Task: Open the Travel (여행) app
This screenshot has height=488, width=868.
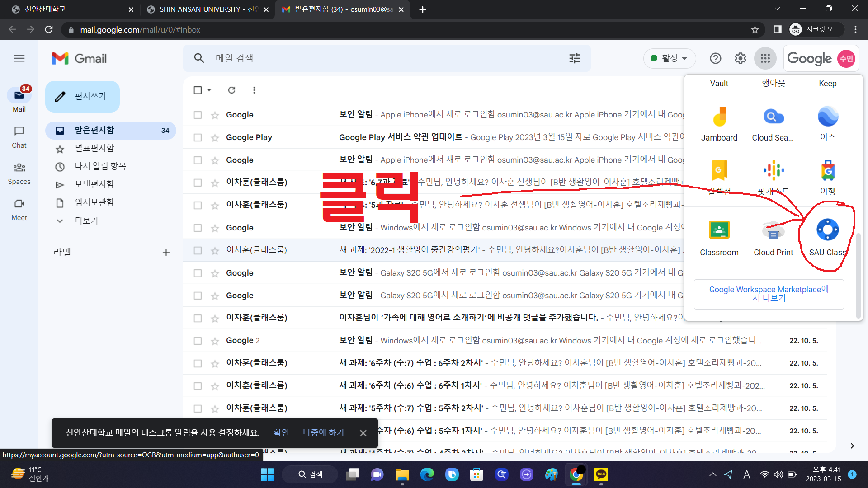Action: (828, 177)
